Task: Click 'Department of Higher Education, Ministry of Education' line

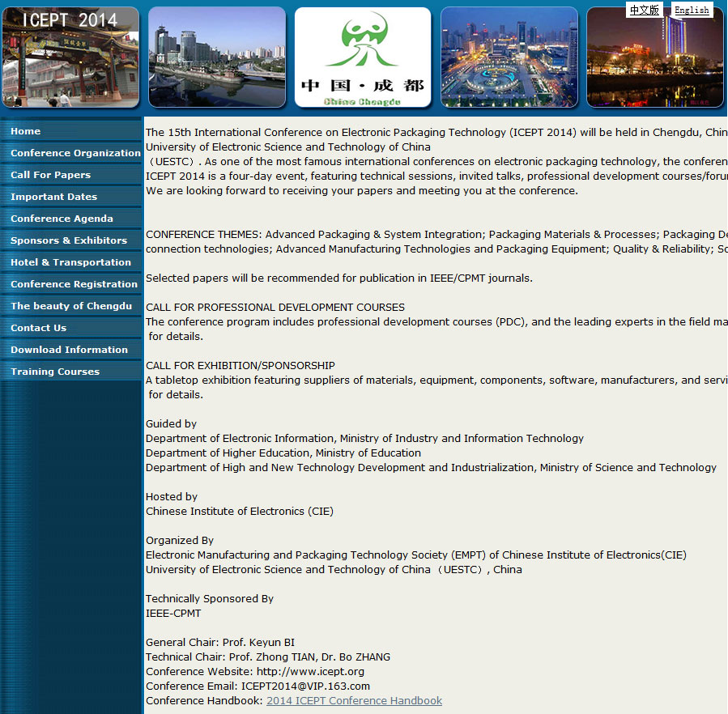Action: click(283, 453)
